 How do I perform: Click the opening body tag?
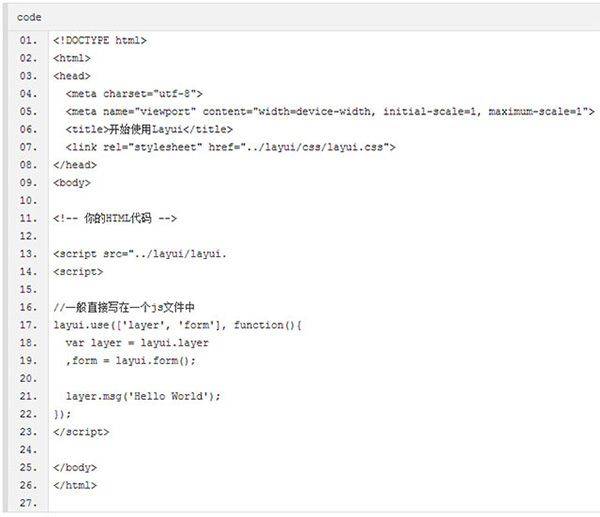72,183
